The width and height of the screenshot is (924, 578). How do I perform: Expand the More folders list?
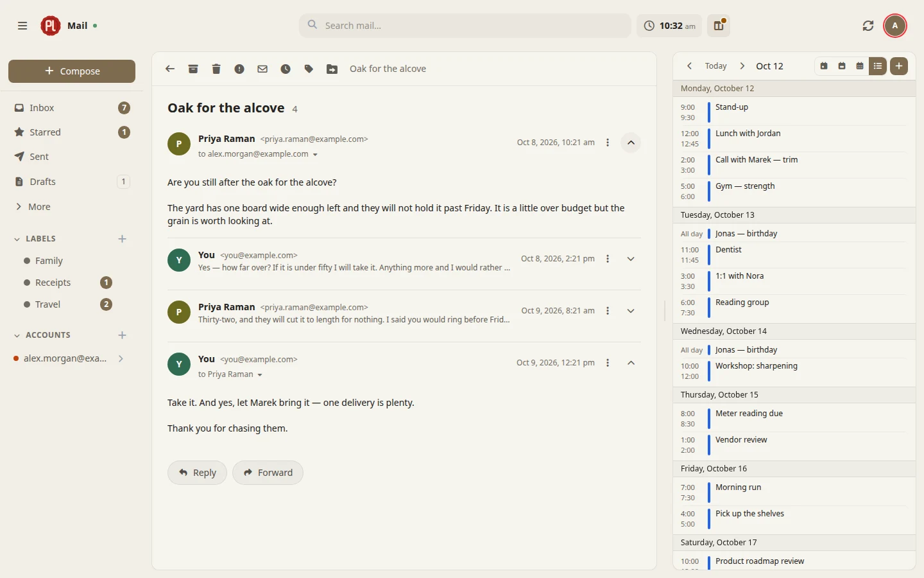pos(71,207)
